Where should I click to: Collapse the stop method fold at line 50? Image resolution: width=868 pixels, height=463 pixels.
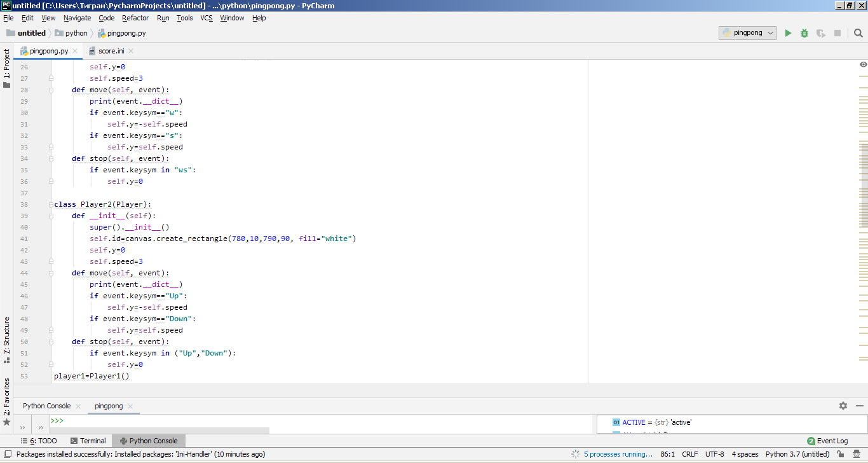pos(51,342)
